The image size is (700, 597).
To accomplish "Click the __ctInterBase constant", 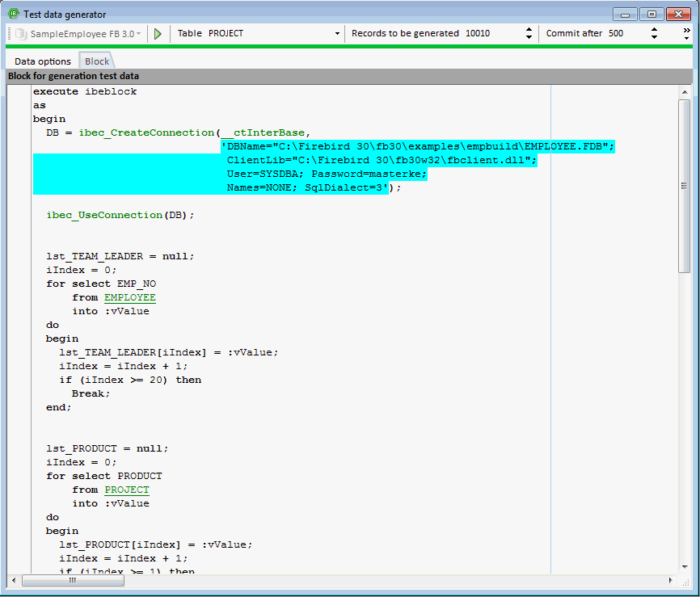I will tap(263, 133).
